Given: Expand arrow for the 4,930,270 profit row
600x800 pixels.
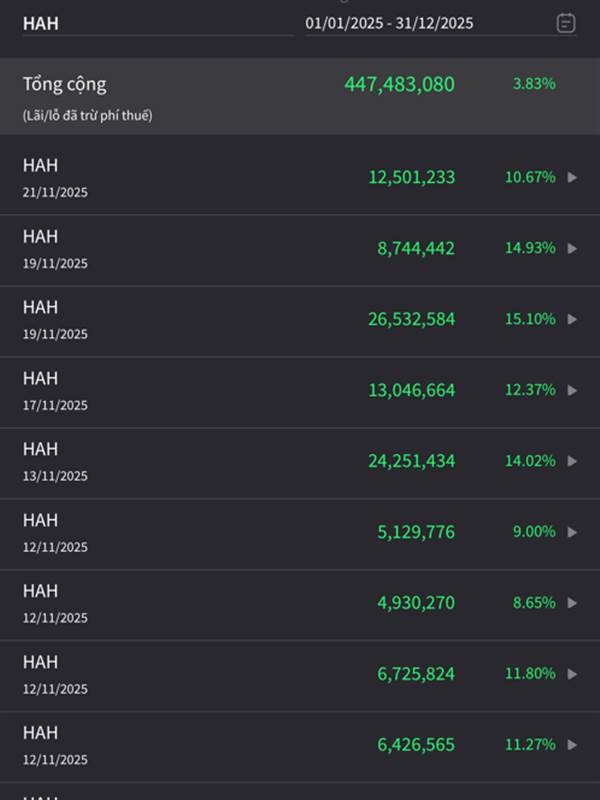Looking at the screenshot, I should [572, 603].
